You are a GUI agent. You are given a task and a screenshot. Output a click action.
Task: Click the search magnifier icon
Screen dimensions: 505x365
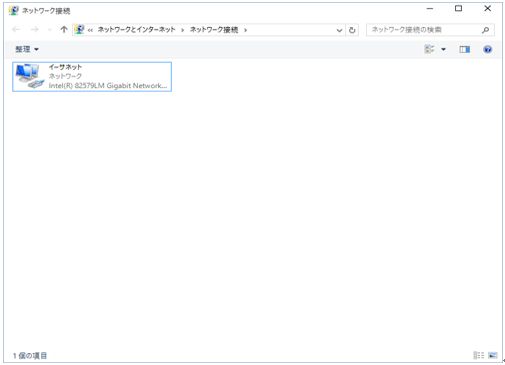click(x=486, y=30)
